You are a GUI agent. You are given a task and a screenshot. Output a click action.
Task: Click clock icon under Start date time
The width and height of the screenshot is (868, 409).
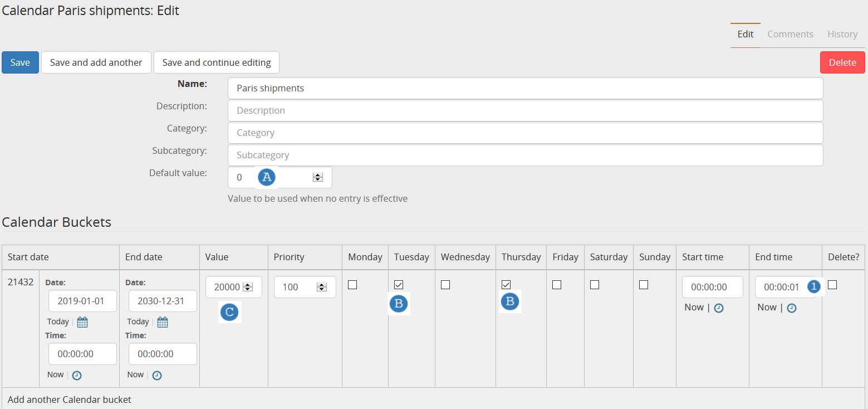point(77,376)
